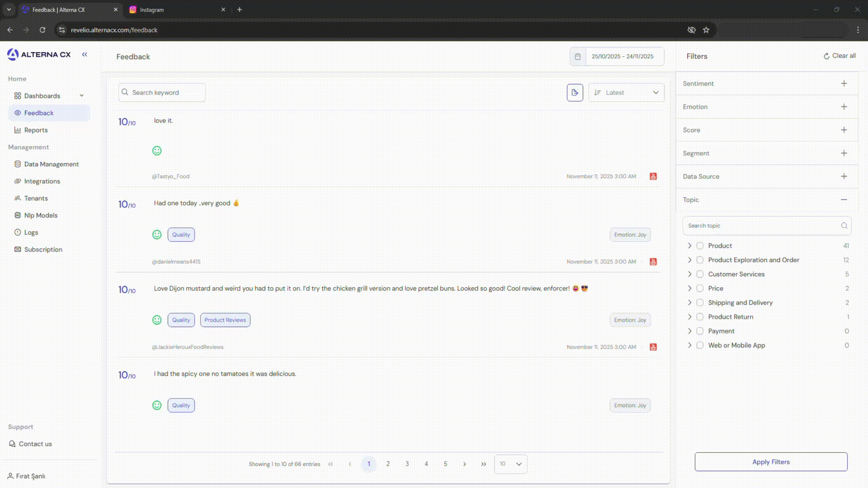The height and width of the screenshot is (488, 868).
Task: Open the entries-per-page dropdown
Action: tap(510, 464)
